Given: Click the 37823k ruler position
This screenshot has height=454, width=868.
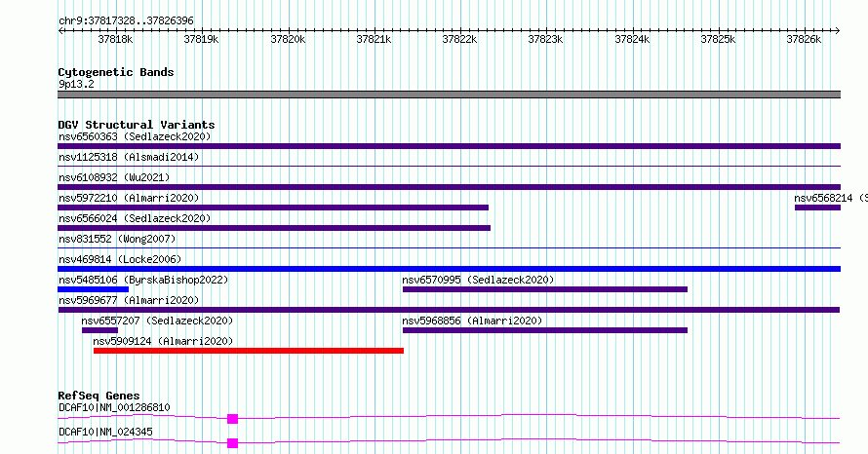Looking at the screenshot, I should coord(545,39).
